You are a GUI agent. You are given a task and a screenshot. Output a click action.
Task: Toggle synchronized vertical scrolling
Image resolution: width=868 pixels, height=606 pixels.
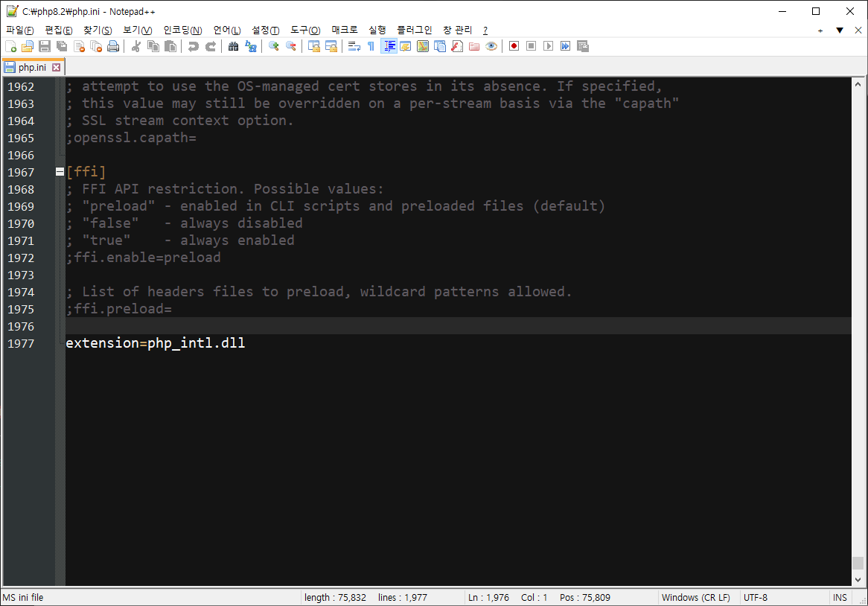[314, 46]
